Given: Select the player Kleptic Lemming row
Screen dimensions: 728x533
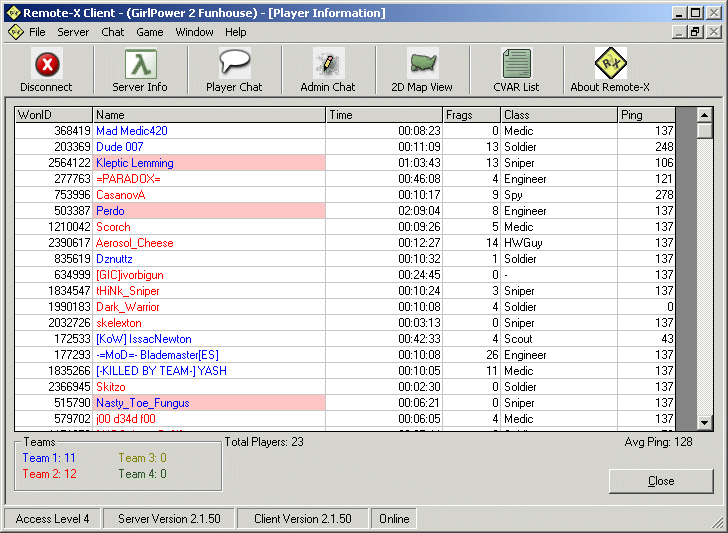Looking at the screenshot, I should click(135, 163).
